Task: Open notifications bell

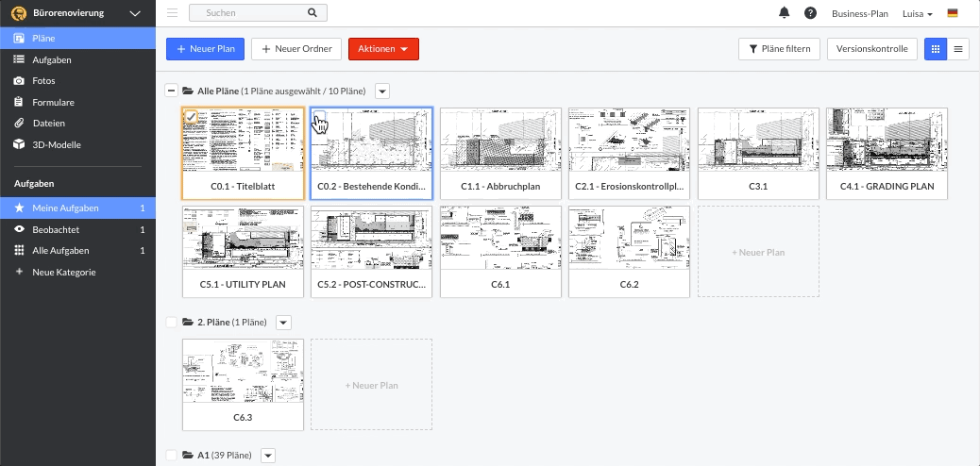Action: coord(785,13)
